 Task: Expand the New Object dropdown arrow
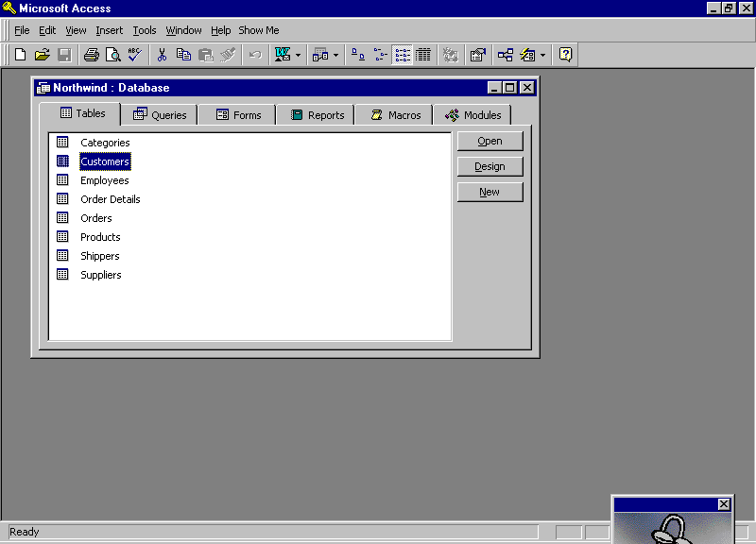pos(542,55)
